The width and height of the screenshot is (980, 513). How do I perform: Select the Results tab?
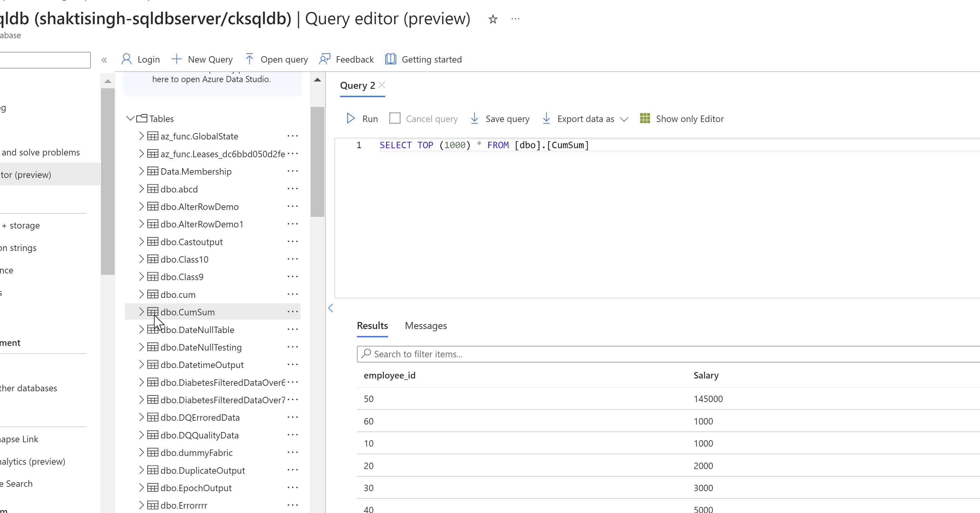click(x=372, y=326)
